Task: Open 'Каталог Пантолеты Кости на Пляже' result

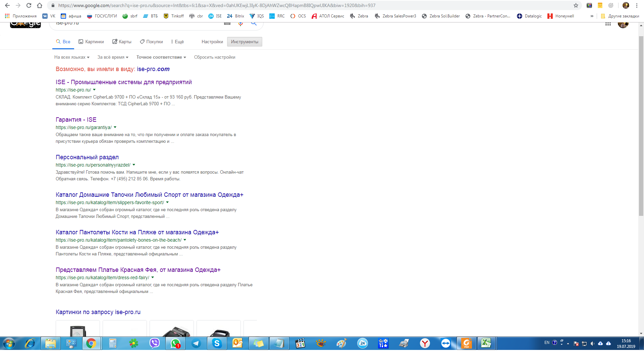Action: 137,232
